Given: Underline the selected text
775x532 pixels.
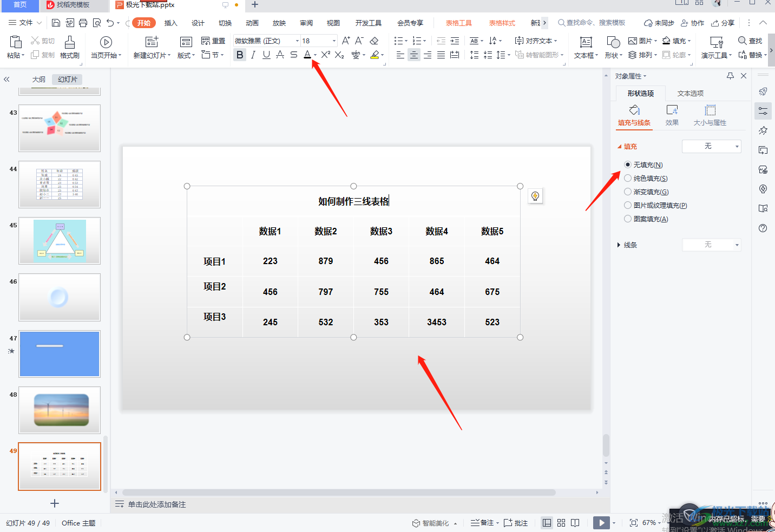Looking at the screenshot, I should pyautogui.click(x=266, y=55).
